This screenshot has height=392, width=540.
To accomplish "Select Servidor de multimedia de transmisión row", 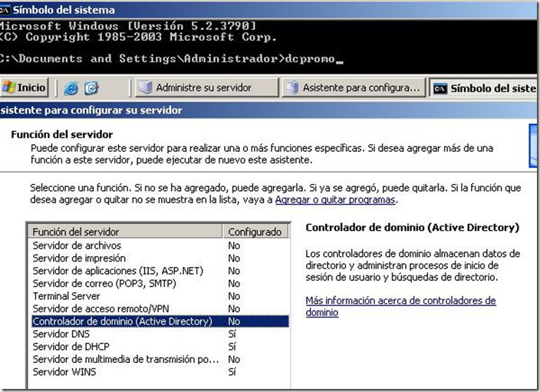I will coord(160,359).
